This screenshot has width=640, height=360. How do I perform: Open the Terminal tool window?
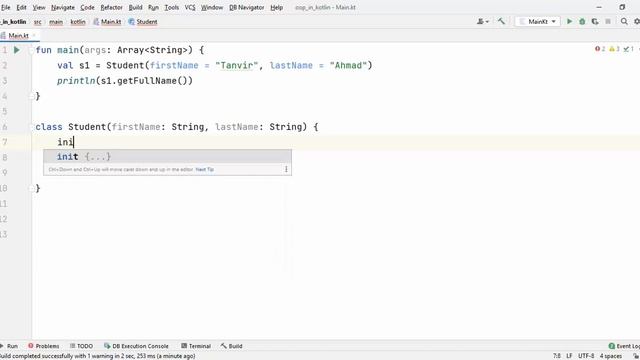click(x=196, y=346)
